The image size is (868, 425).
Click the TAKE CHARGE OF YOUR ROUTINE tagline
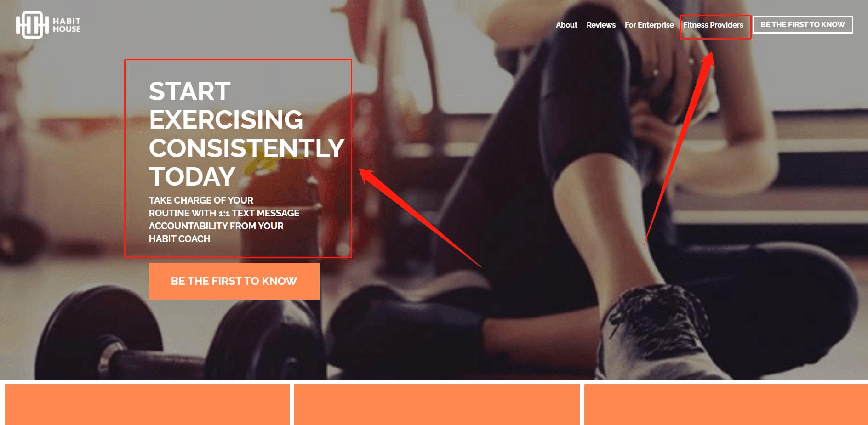tap(224, 220)
